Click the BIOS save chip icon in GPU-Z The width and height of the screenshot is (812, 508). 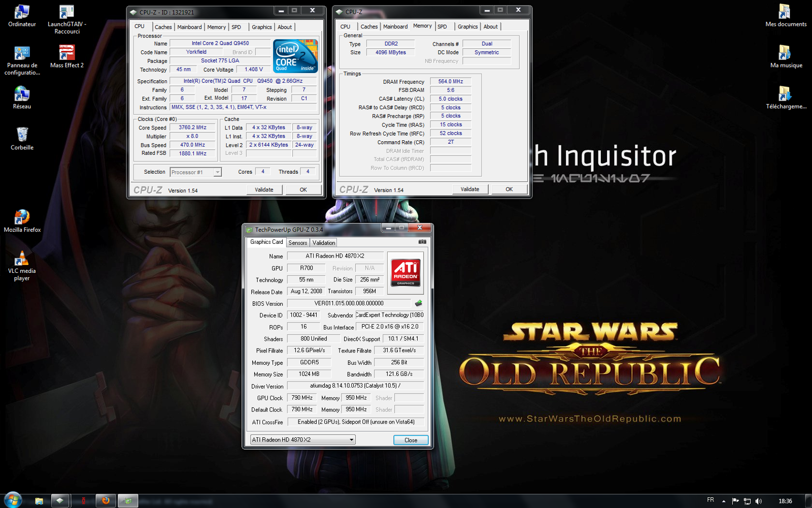(418, 303)
